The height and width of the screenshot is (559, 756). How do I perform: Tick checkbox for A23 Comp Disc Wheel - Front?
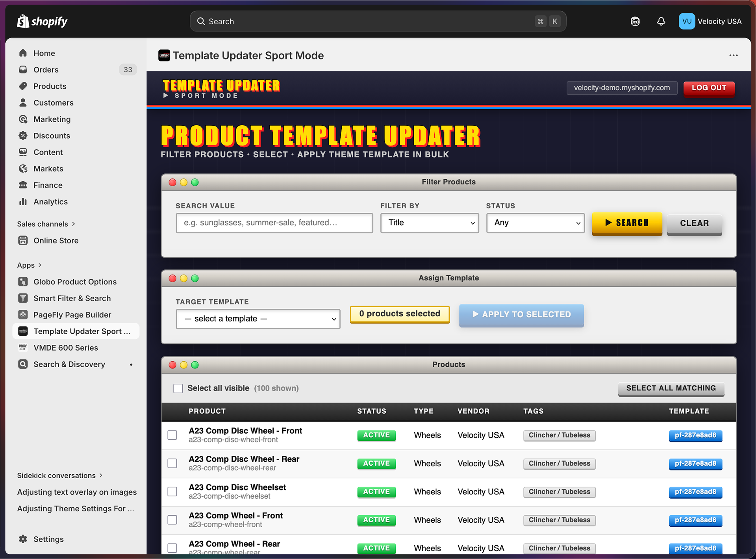pos(172,435)
